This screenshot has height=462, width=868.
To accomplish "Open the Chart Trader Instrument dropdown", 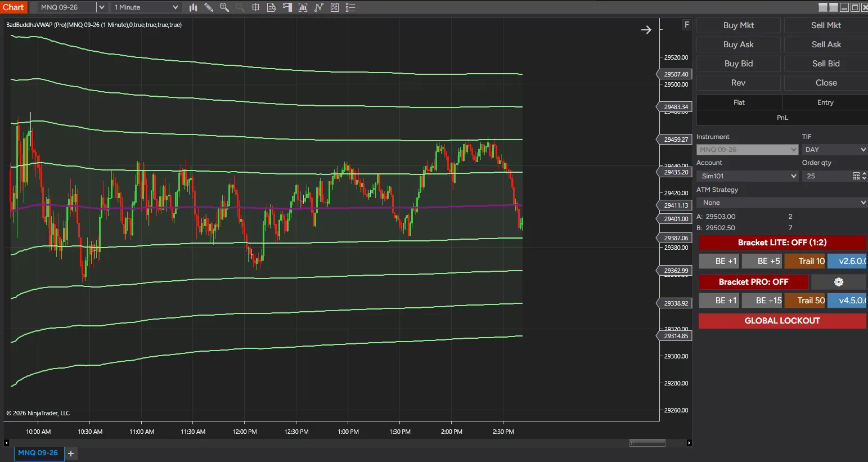I will tap(747, 150).
